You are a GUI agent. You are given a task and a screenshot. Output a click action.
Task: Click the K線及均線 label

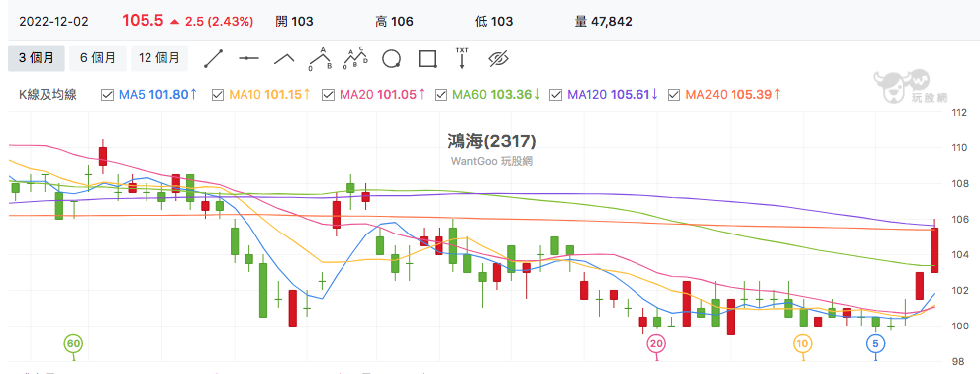tap(48, 95)
